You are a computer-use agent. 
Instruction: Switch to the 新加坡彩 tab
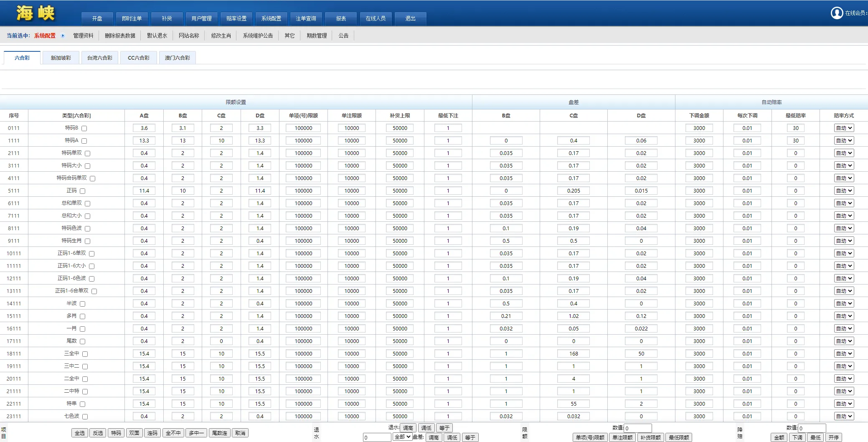(x=61, y=58)
